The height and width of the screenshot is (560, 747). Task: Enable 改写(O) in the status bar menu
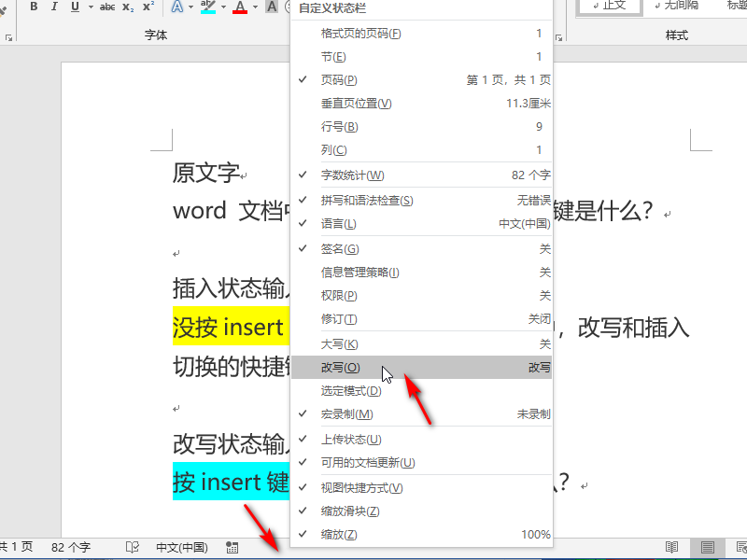(x=421, y=368)
